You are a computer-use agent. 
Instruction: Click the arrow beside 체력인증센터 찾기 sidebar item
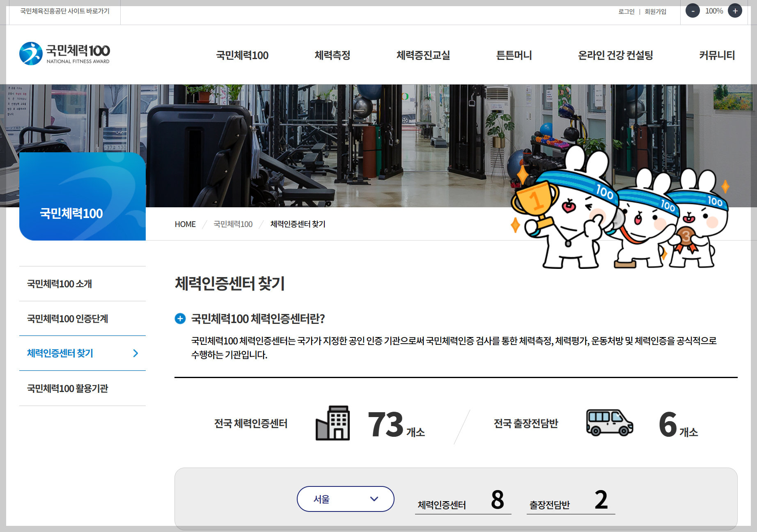click(135, 353)
